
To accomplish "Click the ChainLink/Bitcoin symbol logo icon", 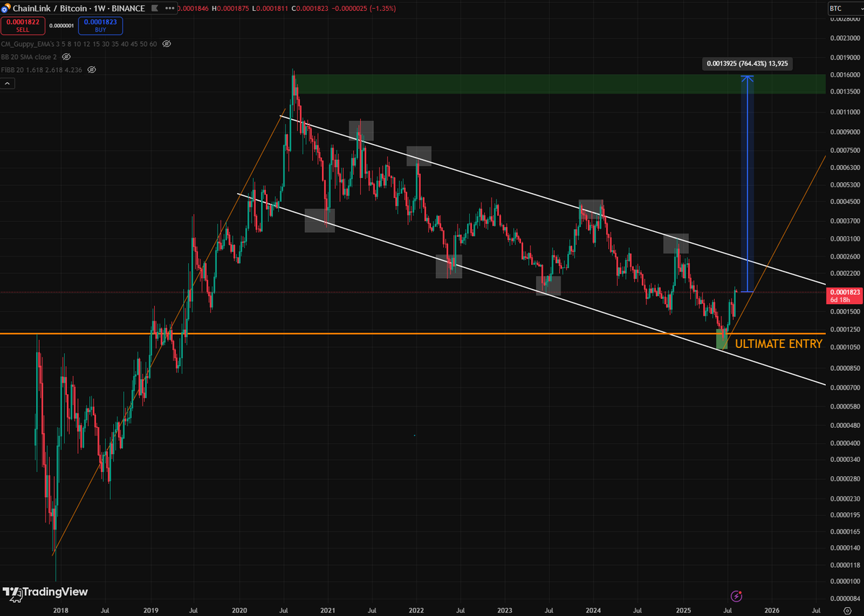I will pos(6,8).
